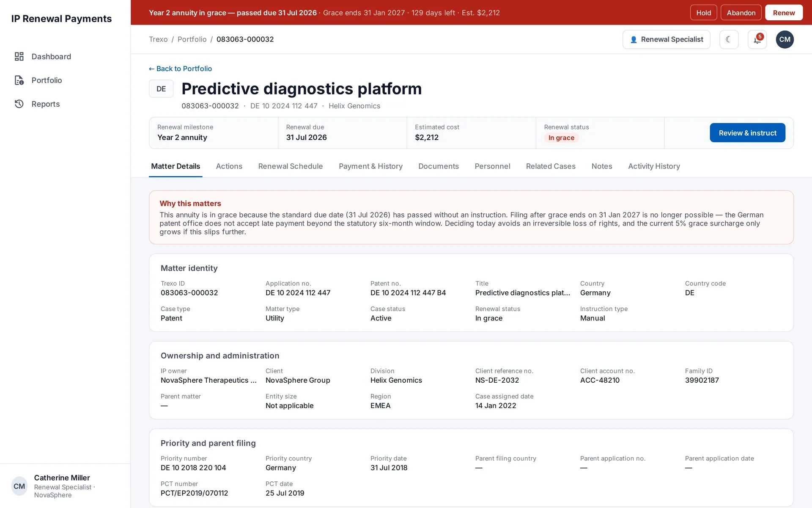Open the Notes tab
The width and height of the screenshot is (812, 508).
[x=602, y=166]
